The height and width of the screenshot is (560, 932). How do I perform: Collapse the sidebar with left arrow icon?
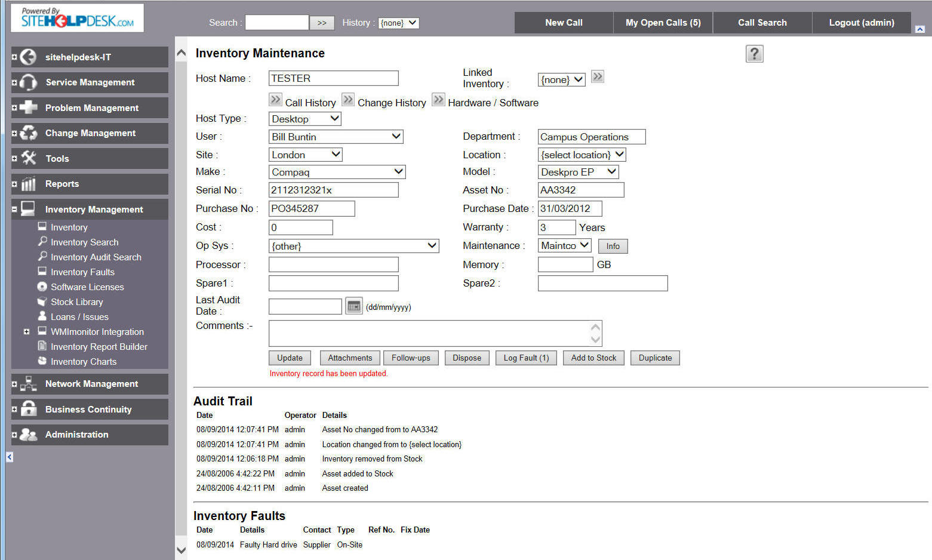click(9, 457)
